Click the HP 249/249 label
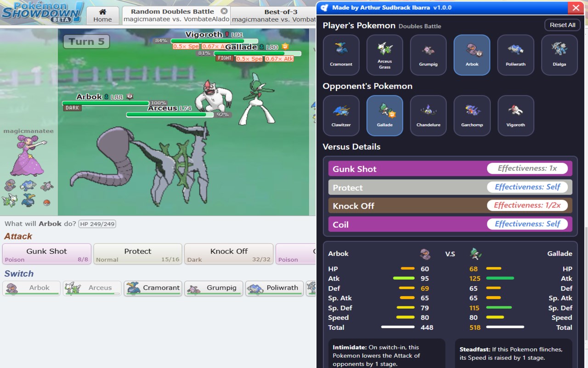This screenshot has height=368, width=588. tap(97, 224)
